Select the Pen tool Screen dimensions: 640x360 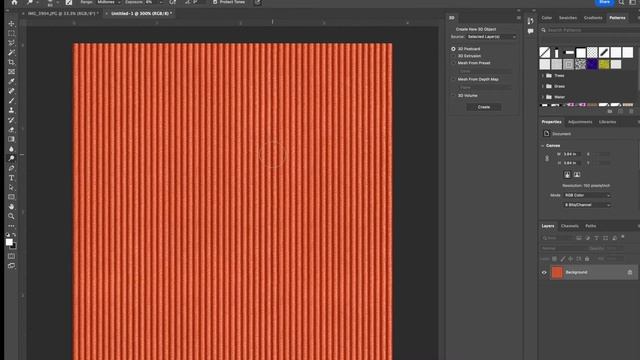pyautogui.click(x=11, y=168)
